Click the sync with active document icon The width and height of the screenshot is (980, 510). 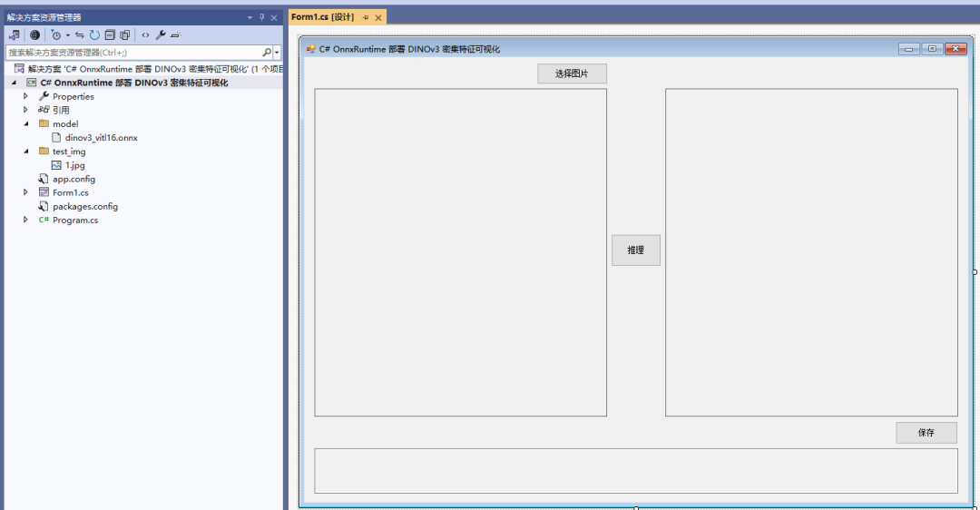(x=79, y=35)
